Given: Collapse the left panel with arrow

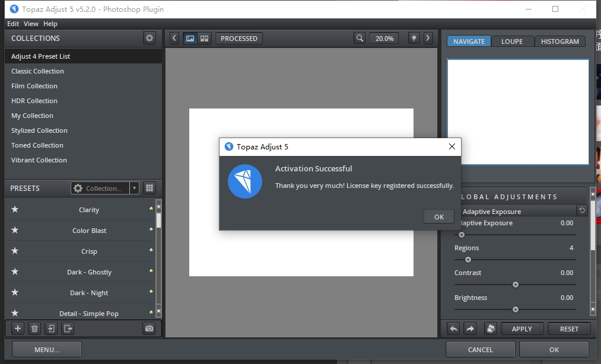Looking at the screenshot, I should (x=174, y=39).
